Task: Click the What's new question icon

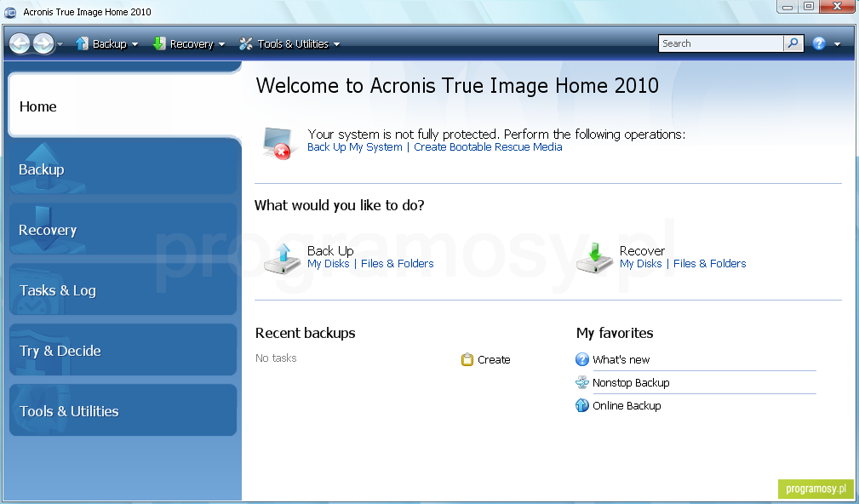Action: (x=581, y=359)
